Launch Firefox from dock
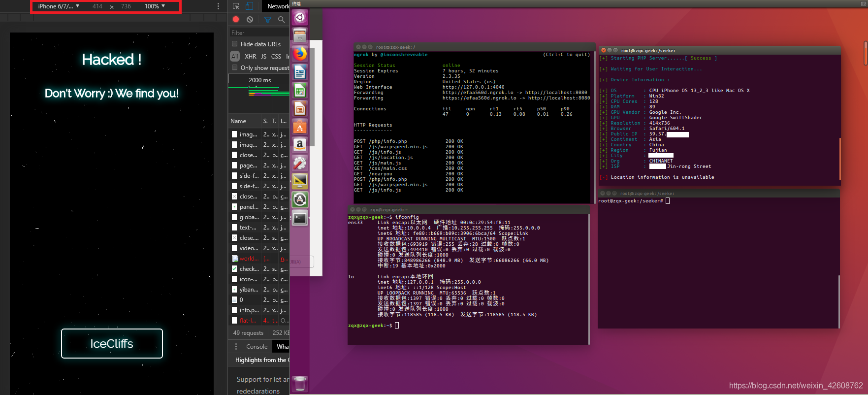 pos(300,54)
